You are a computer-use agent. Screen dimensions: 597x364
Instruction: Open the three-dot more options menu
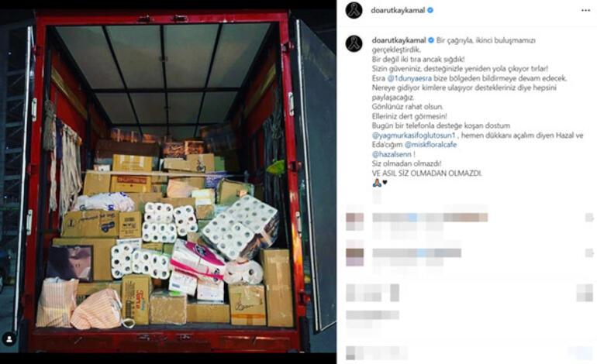585,11
